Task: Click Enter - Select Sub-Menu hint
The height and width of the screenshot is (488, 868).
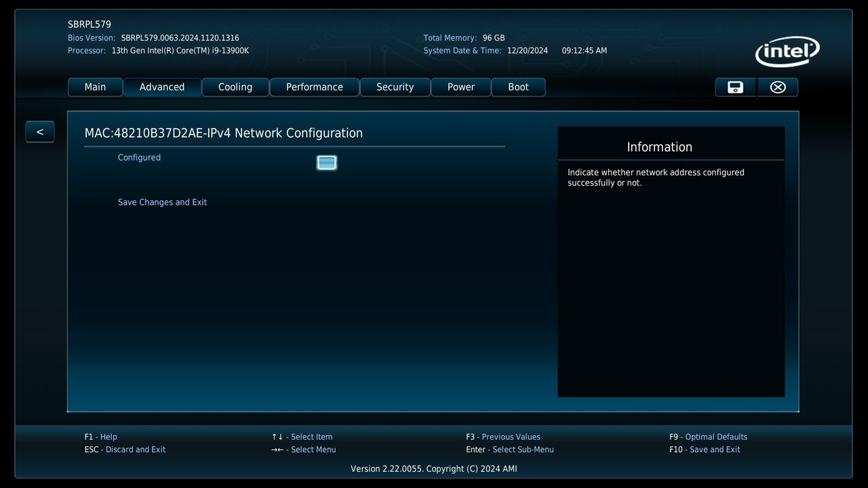Action: 510,449
